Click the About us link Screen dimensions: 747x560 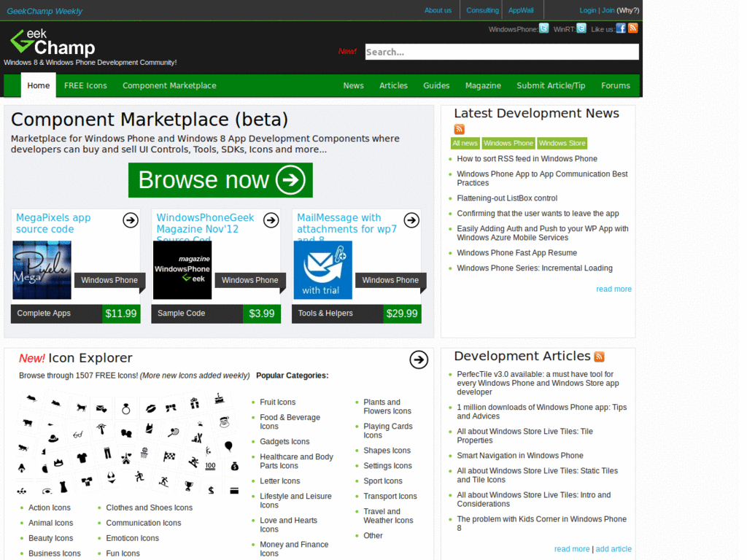click(x=438, y=10)
